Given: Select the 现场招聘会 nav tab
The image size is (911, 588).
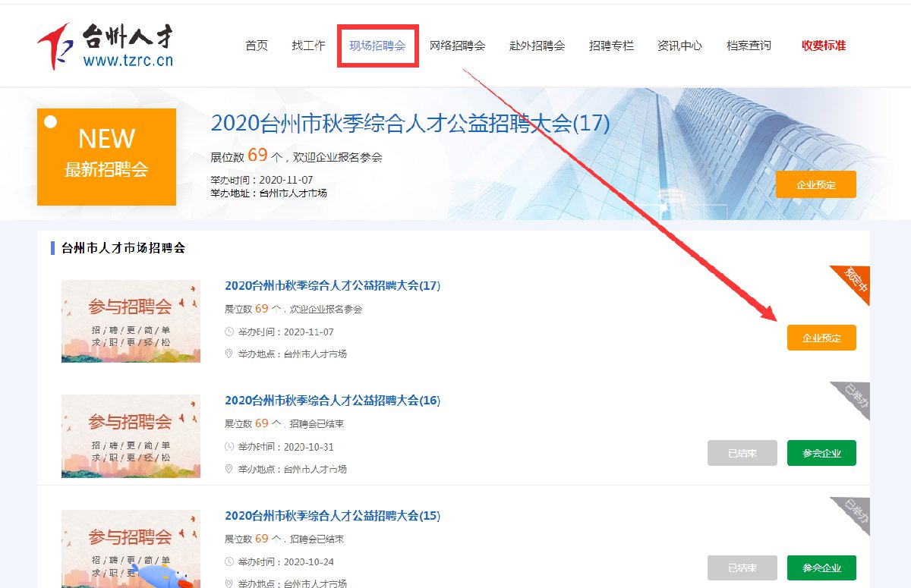Looking at the screenshot, I should [377, 46].
